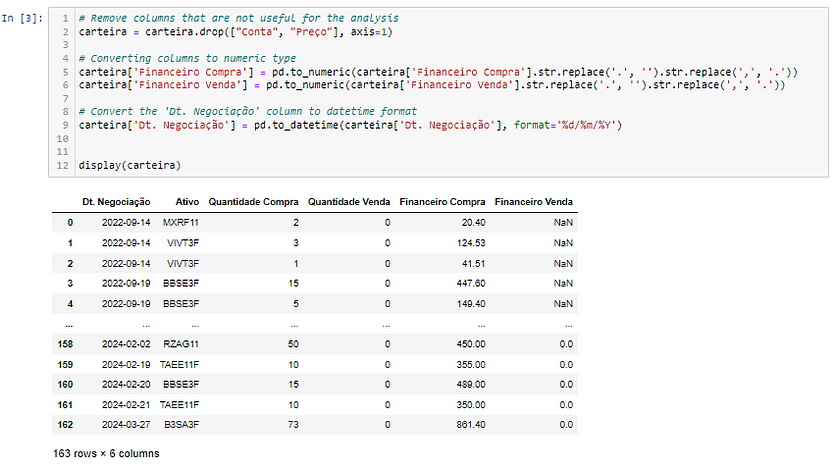Click line 5 assigning 'Financeiro Compra'
Viewport: 835px width, 470px height.
pyautogui.click(x=438, y=72)
